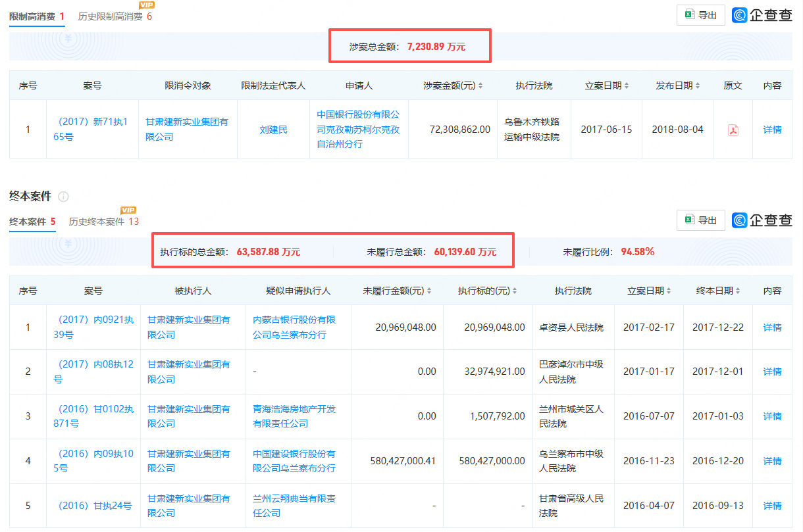Sort by 未履行金额(元) column
The height and width of the screenshot is (532, 803).
tap(428, 291)
